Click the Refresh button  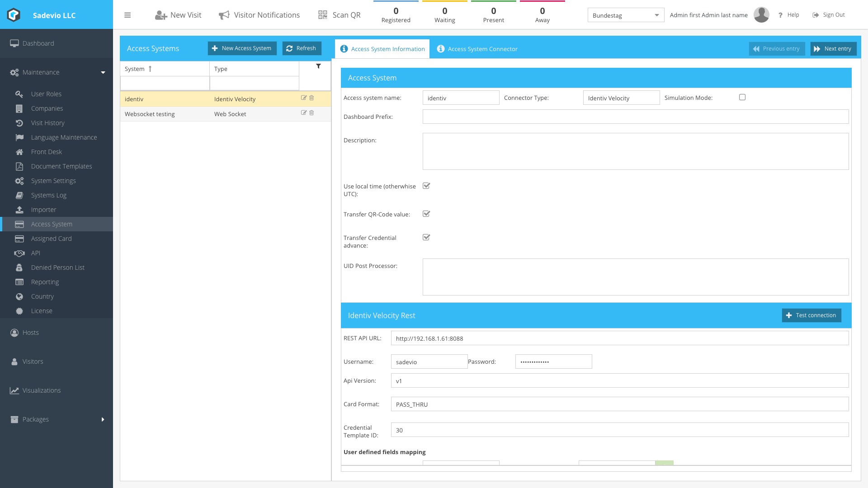pos(302,48)
